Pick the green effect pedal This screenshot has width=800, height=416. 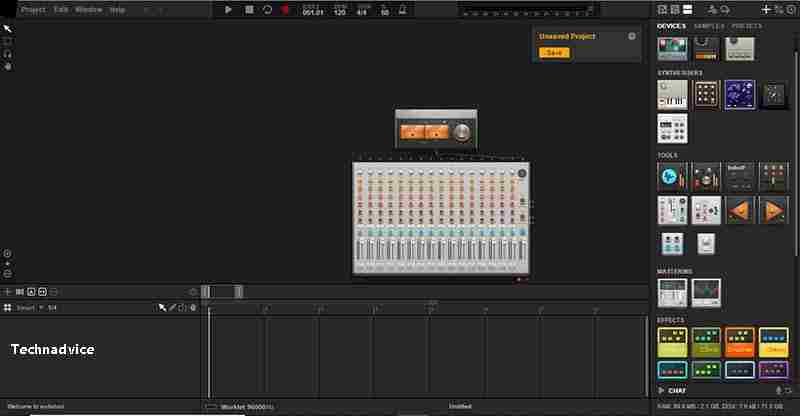pos(706,342)
